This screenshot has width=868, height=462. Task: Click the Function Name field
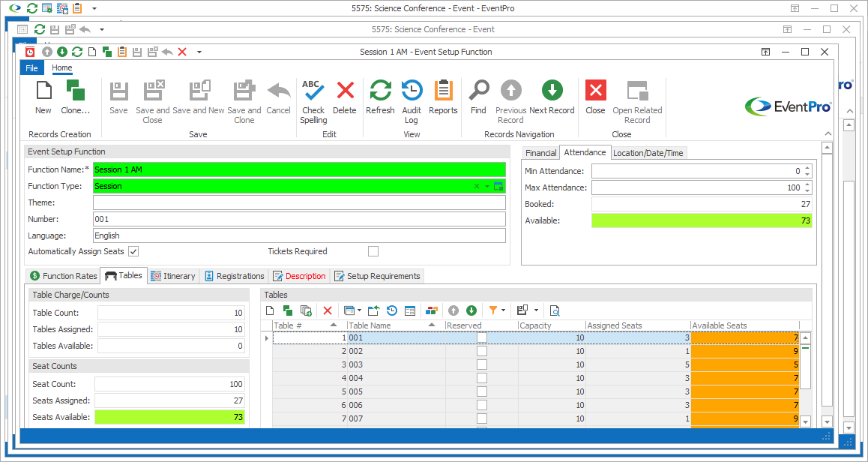coord(299,169)
